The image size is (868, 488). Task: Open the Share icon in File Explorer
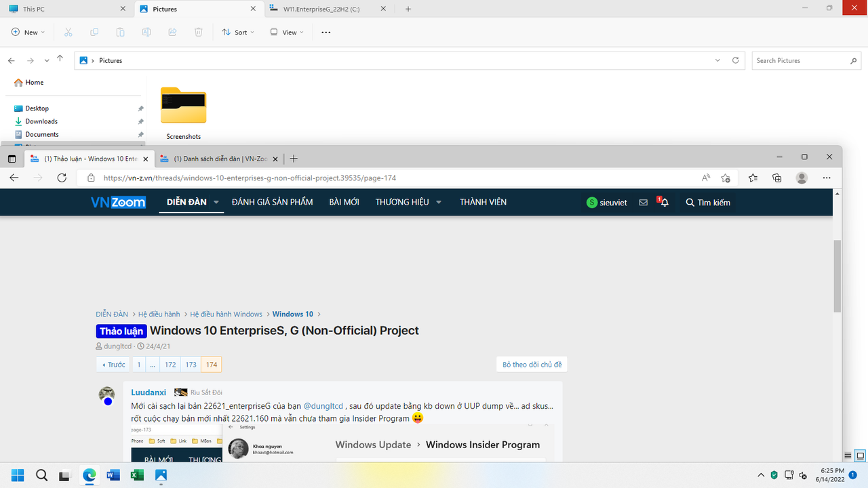pyautogui.click(x=172, y=32)
